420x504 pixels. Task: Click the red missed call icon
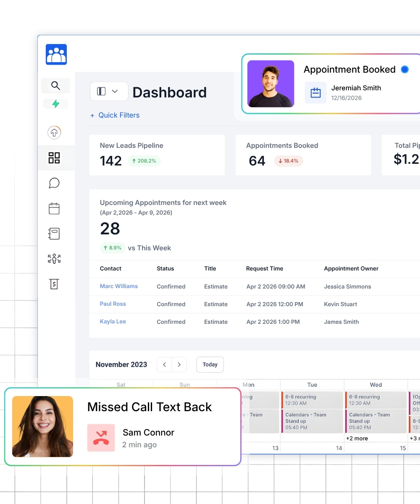coord(101,438)
